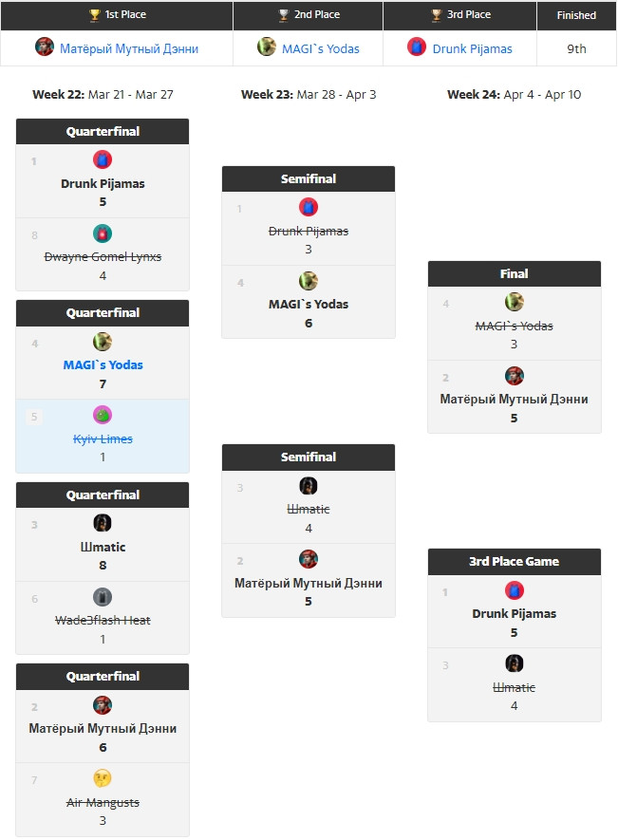This screenshot has height=840, width=618.
Task: Click MAGI`s Yodas avatar in the Final box
Action: tap(515, 302)
